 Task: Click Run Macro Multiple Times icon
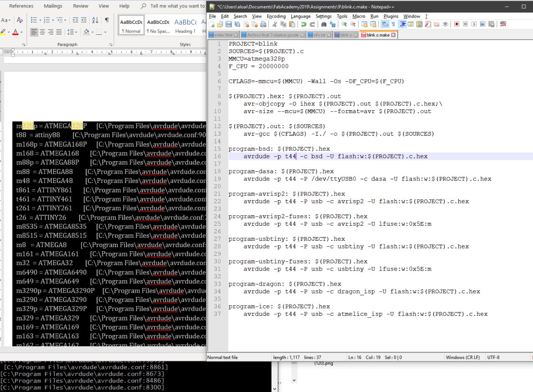483,24
